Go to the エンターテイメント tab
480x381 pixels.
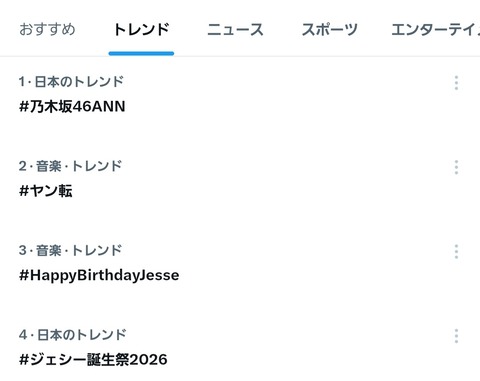[436, 29]
